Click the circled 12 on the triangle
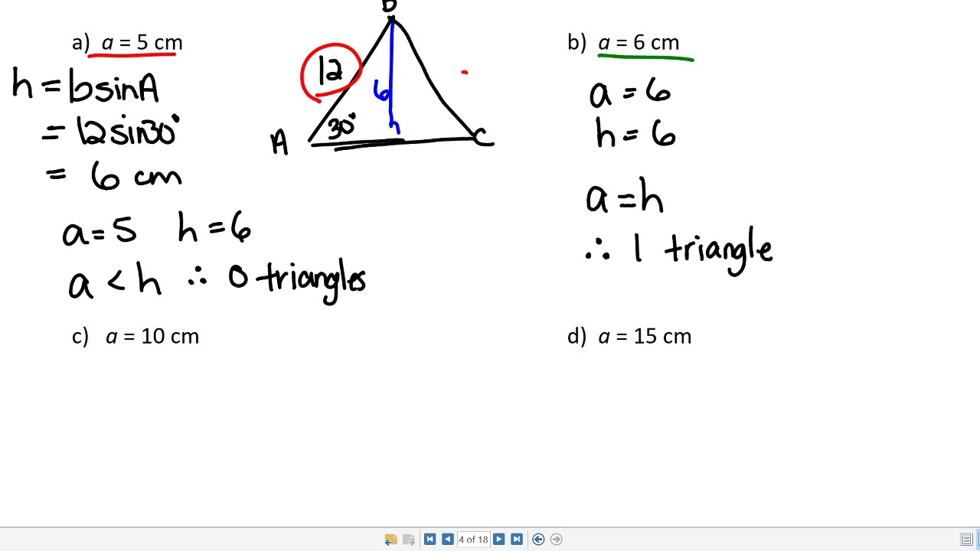This screenshot has width=980, height=551. 331,73
